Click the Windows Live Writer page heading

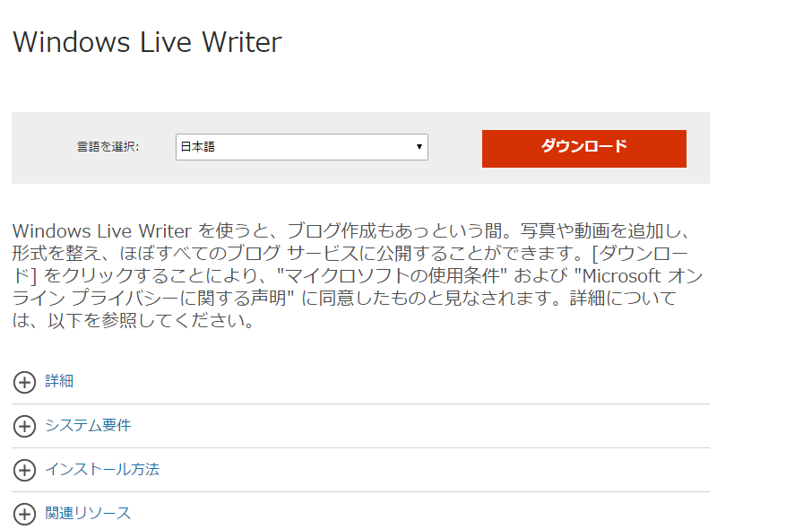(x=147, y=42)
